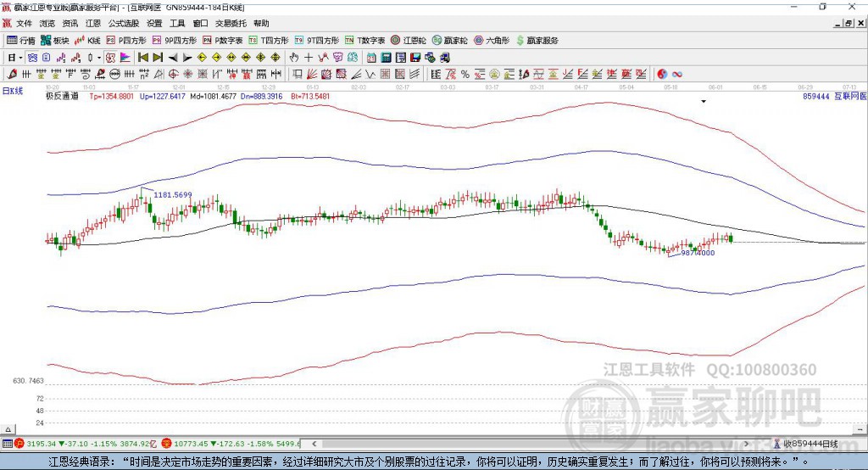Open the 文件 menu

pyautogui.click(x=24, y=23)
